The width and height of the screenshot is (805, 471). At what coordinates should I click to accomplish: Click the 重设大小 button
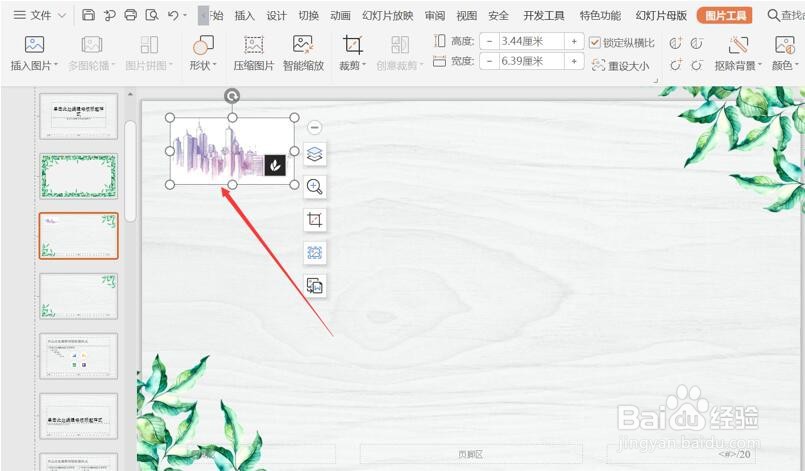coord(620,65)
